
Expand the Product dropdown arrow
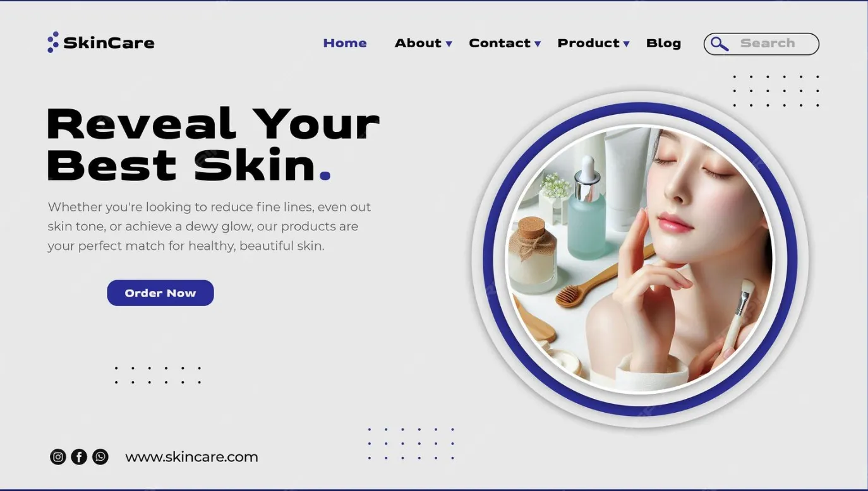(x=626, y=44)
